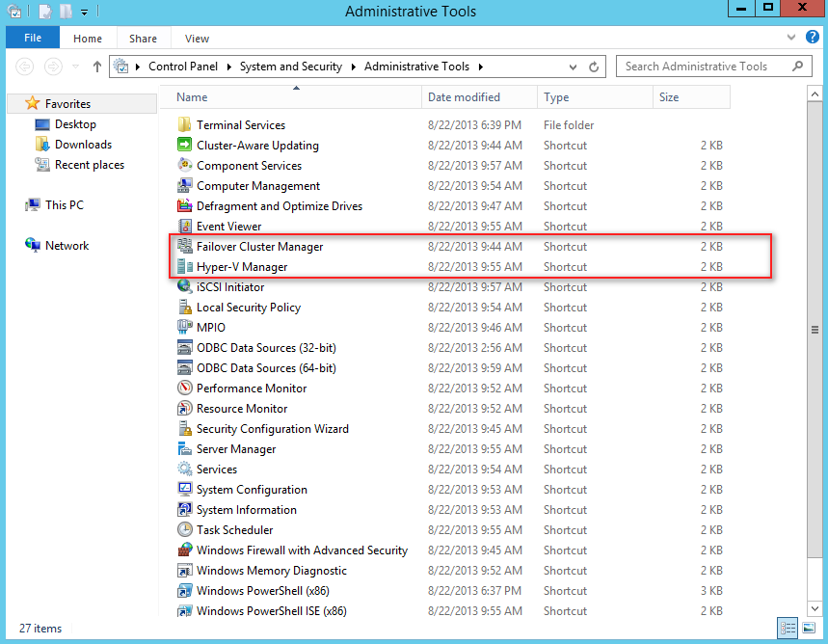The height and width of the screenshot is (644, 828).
Task: Expand the arrow after Administrative Tools breadcrumb
Action: tap(481, 67)
